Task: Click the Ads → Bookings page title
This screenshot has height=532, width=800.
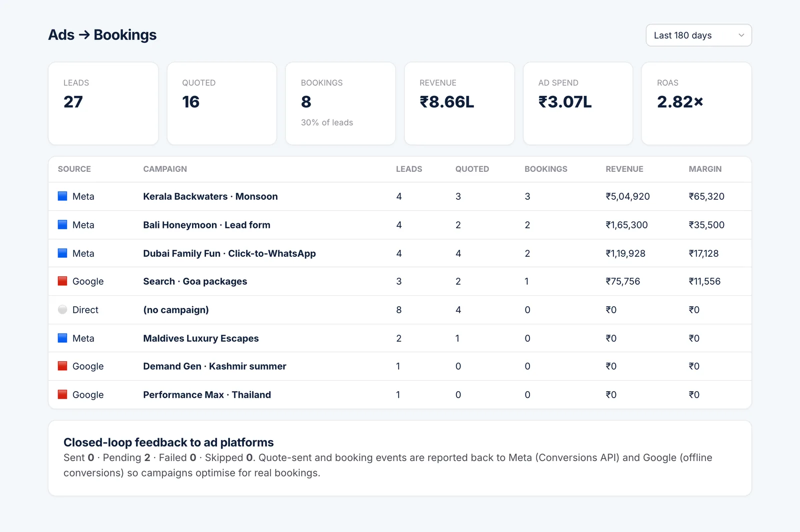Action: point(102,35)
